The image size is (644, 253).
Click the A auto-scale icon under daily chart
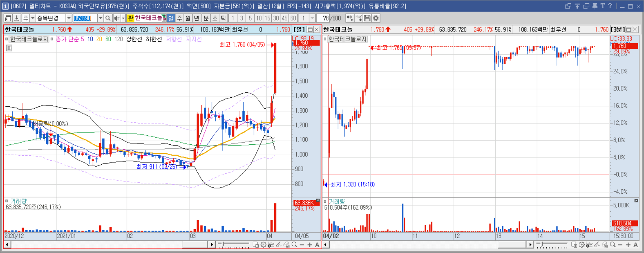click(317, 245)
